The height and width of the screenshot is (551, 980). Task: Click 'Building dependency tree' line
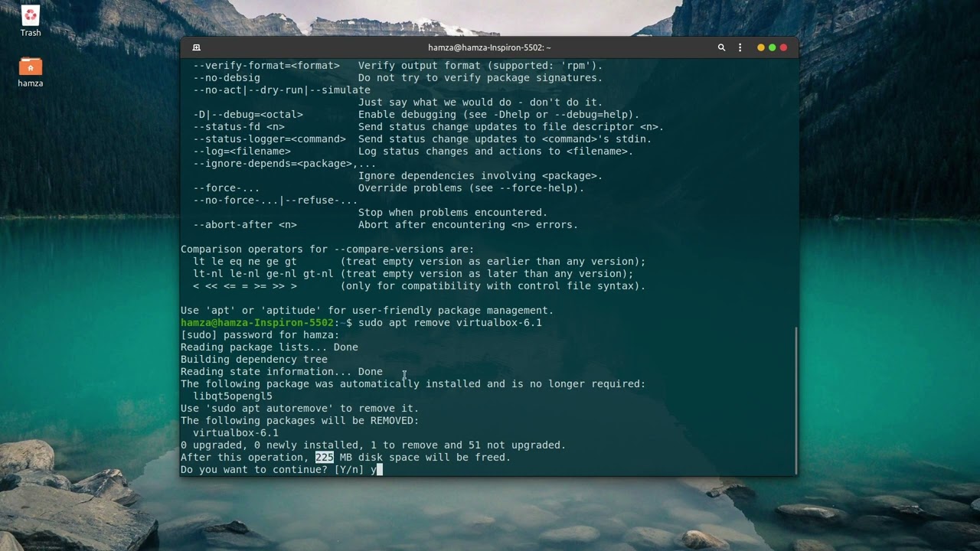point(254,359)
